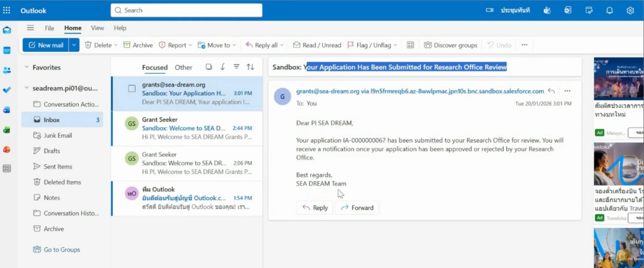Click the Search input field
The height and width of the screenshot is (268, 644).
(186, 10)
